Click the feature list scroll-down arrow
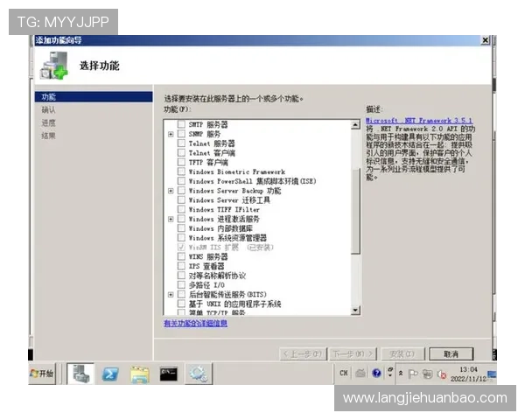The width and height of the screenshot is (525, 420). [355, 311]
